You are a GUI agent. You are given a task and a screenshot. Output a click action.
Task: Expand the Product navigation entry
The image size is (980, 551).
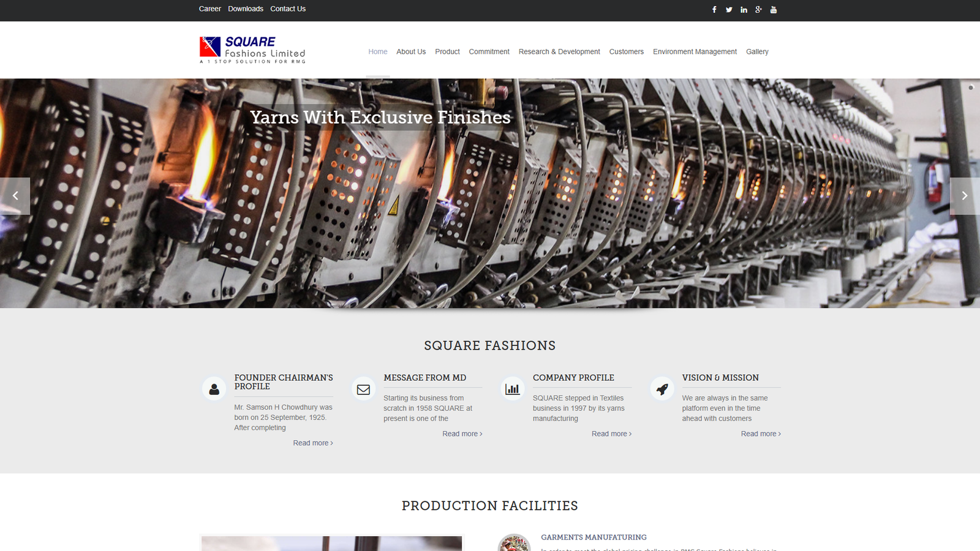pos(447,51)
